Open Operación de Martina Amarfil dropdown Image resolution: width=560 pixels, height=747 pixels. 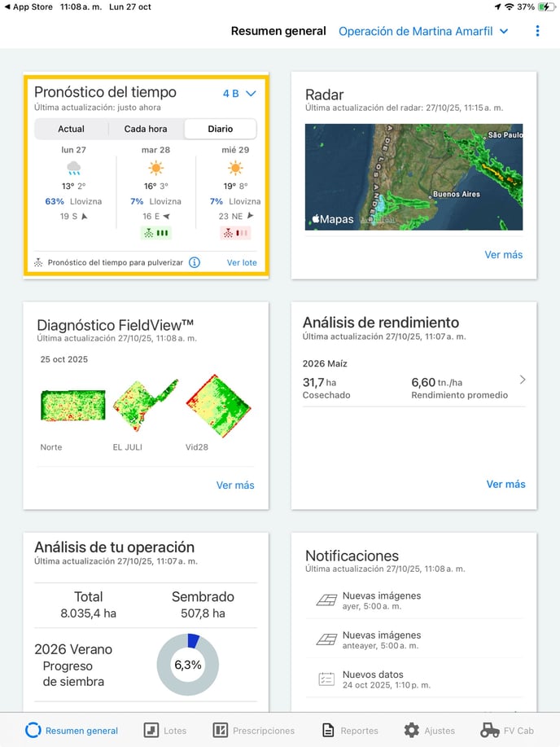(x=423, y=31)
